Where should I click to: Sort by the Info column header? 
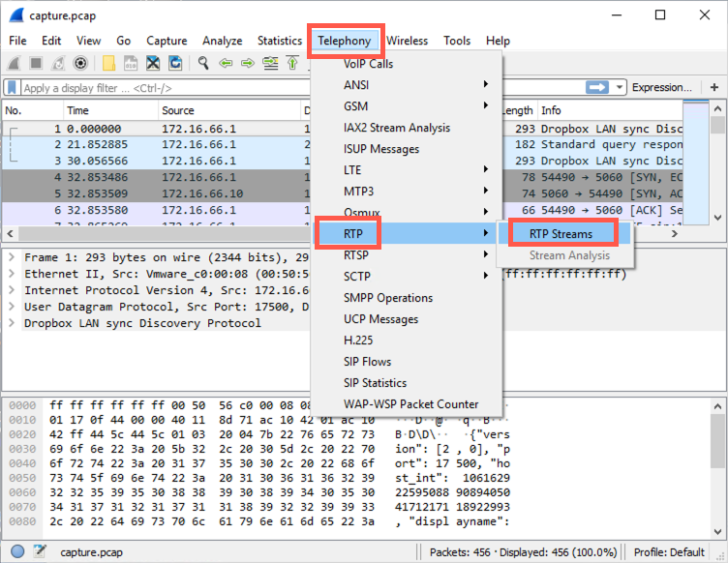610,110
